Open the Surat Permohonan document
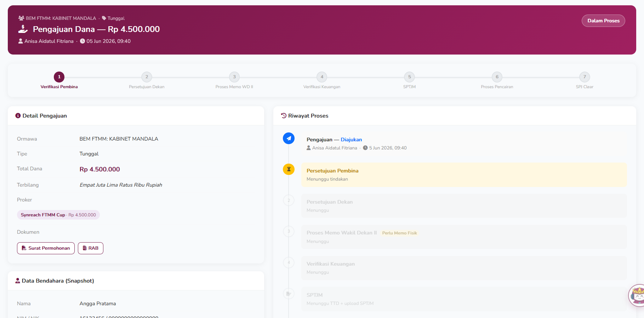The height and width of the screenshot is (318, 644). click(x=46, y=248)
